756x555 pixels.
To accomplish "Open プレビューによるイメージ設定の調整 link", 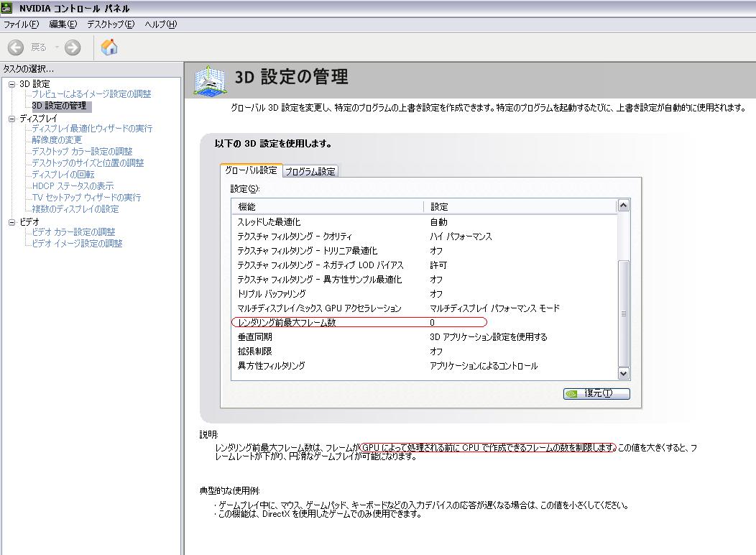I will click(x=91, y=94).
